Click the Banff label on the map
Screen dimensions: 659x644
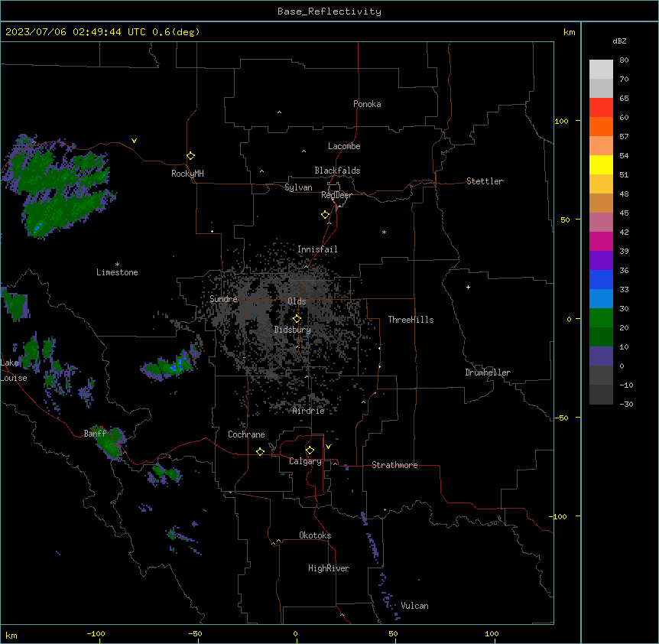pos(95,434)
